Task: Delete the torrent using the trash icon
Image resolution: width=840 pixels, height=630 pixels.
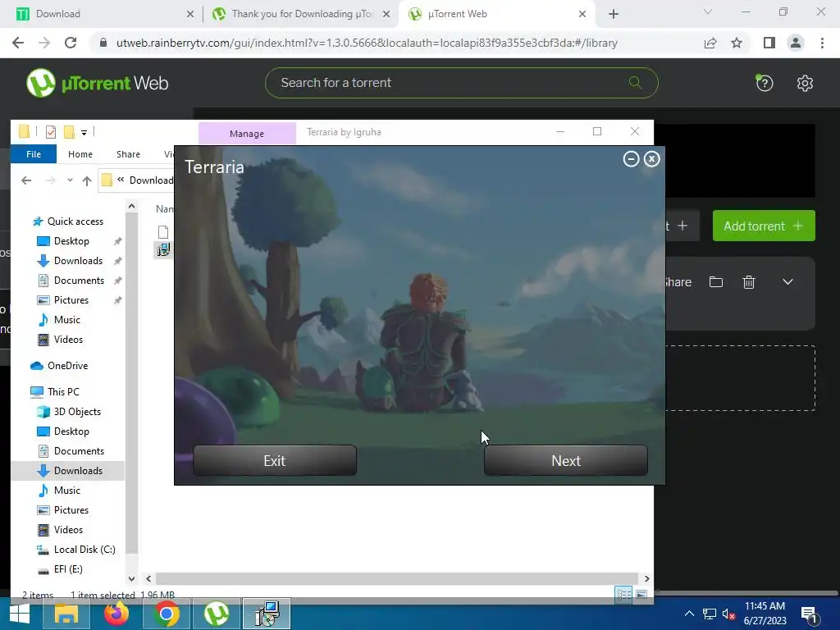Action: (749, 282)
